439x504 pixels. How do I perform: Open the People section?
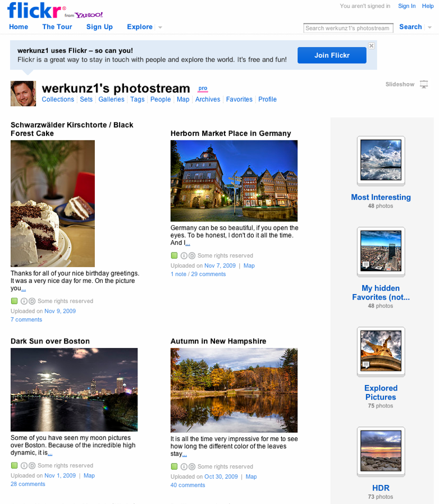click(161, 99)
